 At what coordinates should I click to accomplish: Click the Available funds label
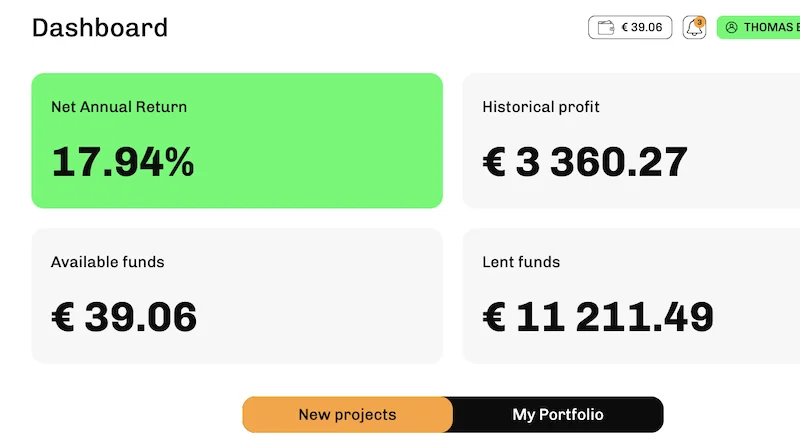[108, 262]
